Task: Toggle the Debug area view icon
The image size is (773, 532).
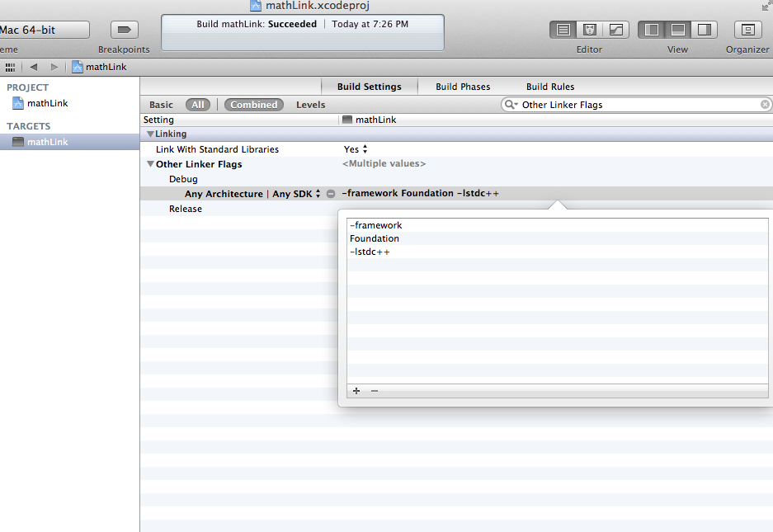Action: (x=678, y=30)
